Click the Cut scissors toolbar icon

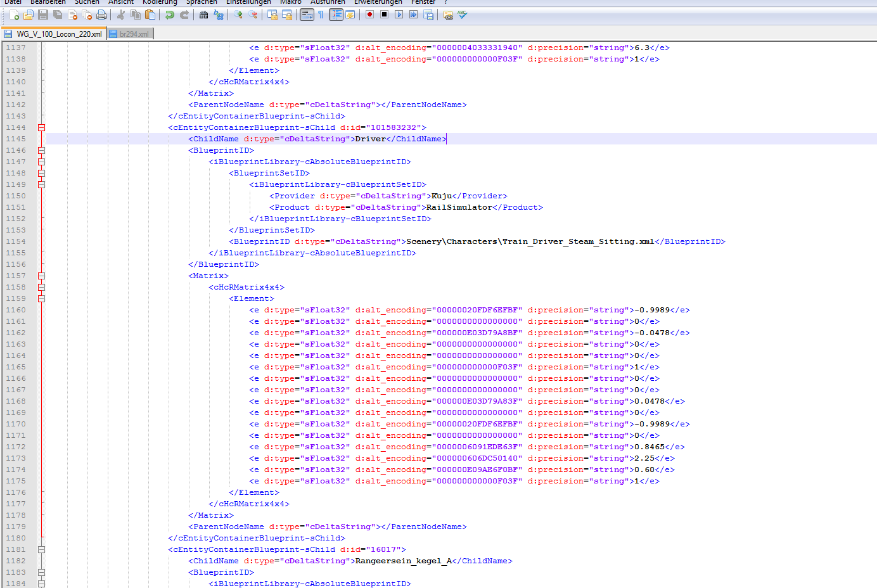pos(121,15)
